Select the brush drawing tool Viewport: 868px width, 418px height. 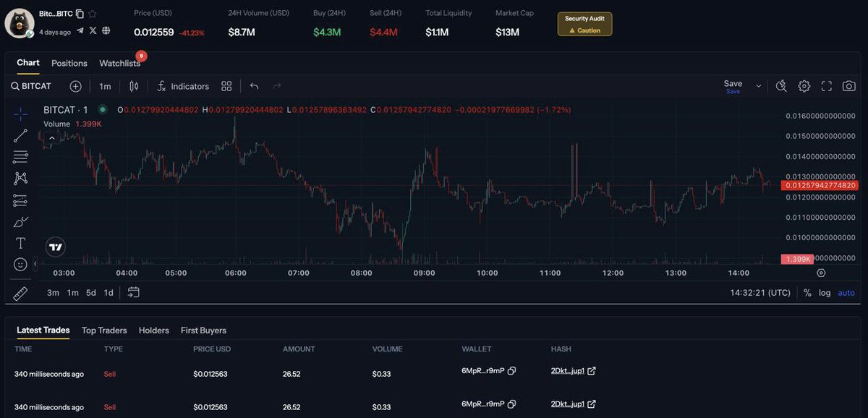[20, 221]
